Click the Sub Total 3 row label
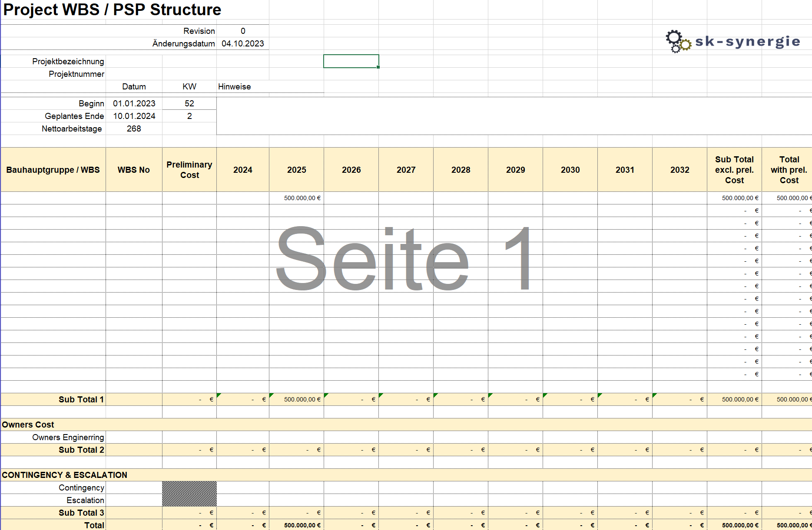This screenshot has width=812, height=530. point(81,513)
